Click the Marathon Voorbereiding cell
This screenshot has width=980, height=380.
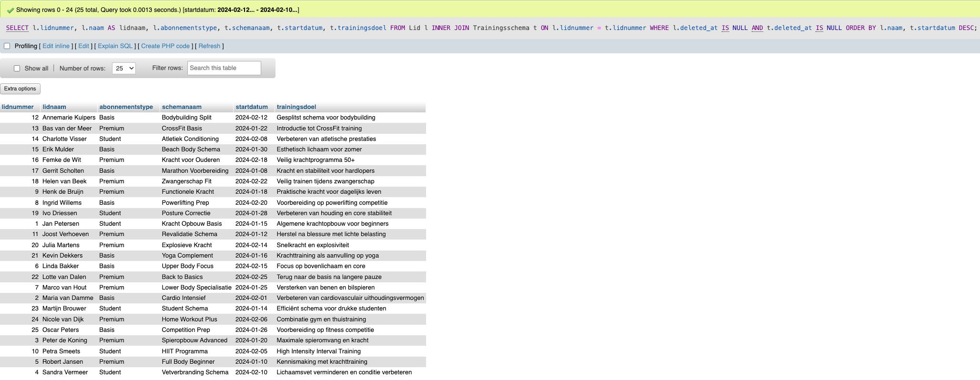[196, 171]
